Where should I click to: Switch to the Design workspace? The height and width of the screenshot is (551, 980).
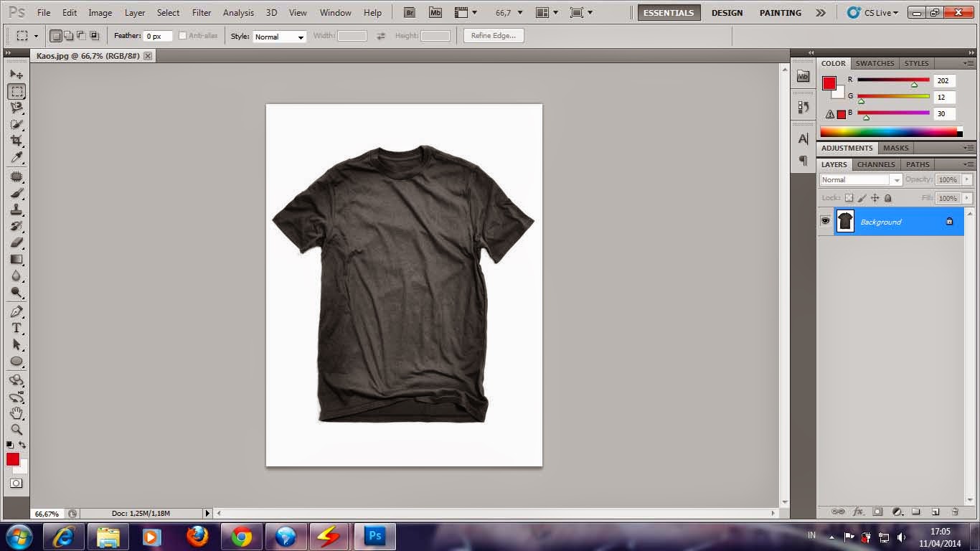pyautogui.click(x=727, y=13)
